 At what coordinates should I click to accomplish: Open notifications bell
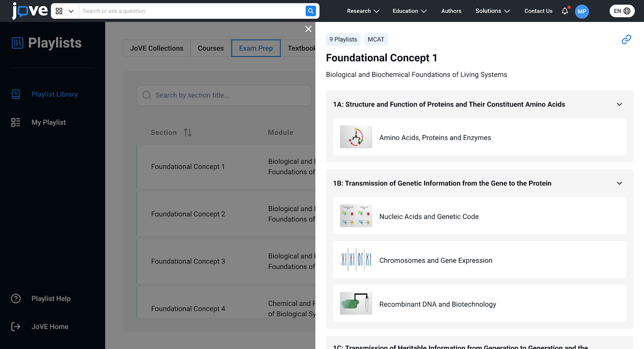[x=565, y=11]
